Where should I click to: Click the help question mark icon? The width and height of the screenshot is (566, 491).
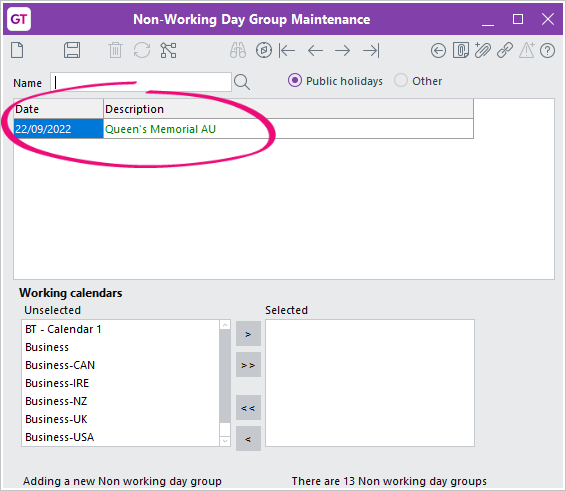click(548, 51)
